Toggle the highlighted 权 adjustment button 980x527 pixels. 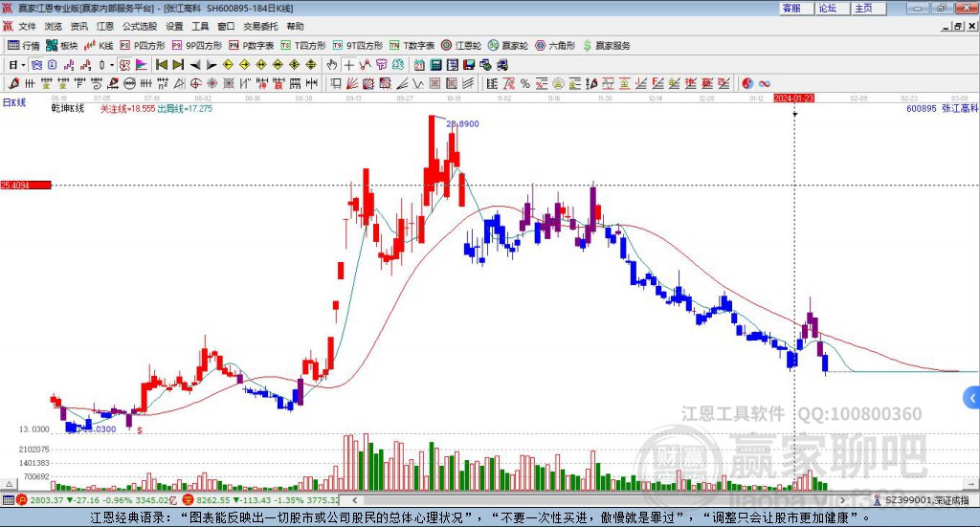[x=124, y=65]
